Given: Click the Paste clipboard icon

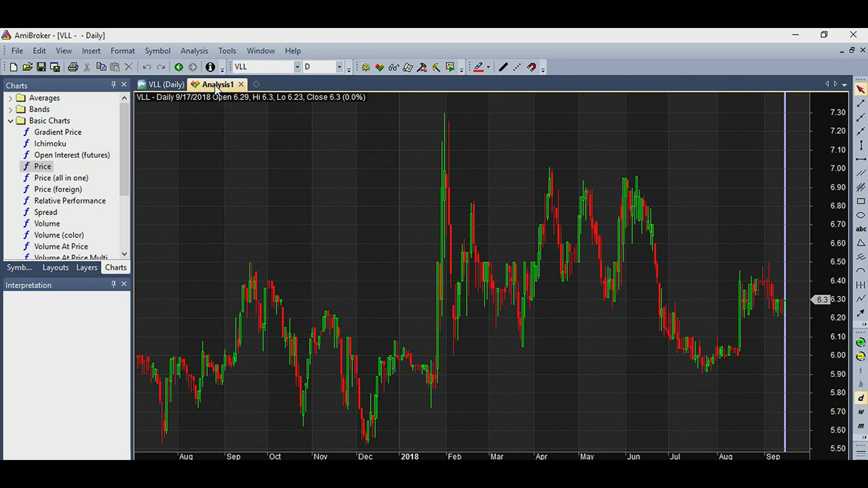Looking at the screenshot, I should 115,67.
